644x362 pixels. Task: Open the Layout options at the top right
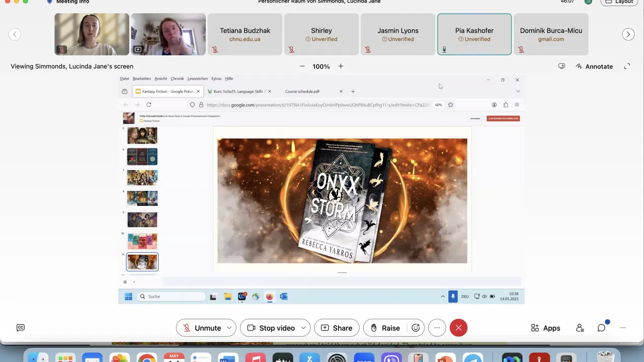pos(619,2)
